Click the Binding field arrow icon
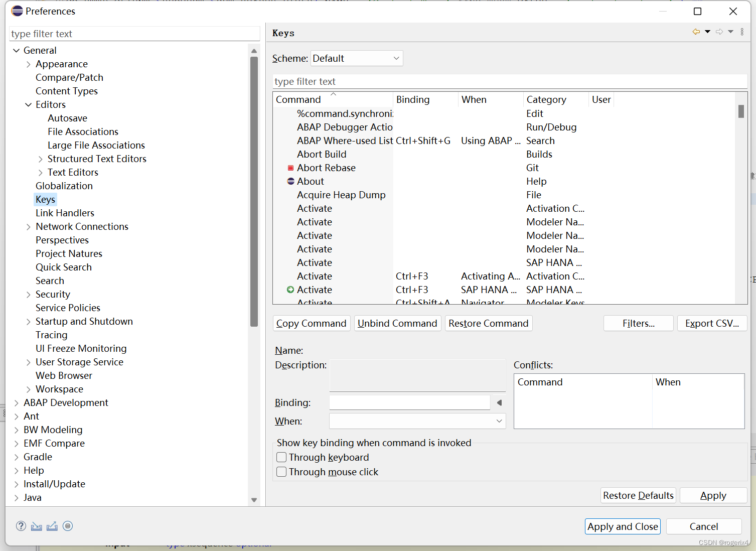Image resolution: width=756 pixels, height=551 pixels. [499, 402]
